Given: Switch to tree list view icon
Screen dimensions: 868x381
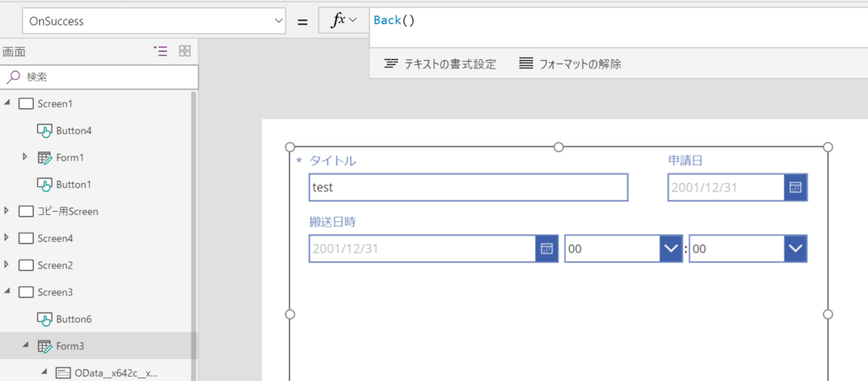Looking at the screenshot, I should pos(160,52).
